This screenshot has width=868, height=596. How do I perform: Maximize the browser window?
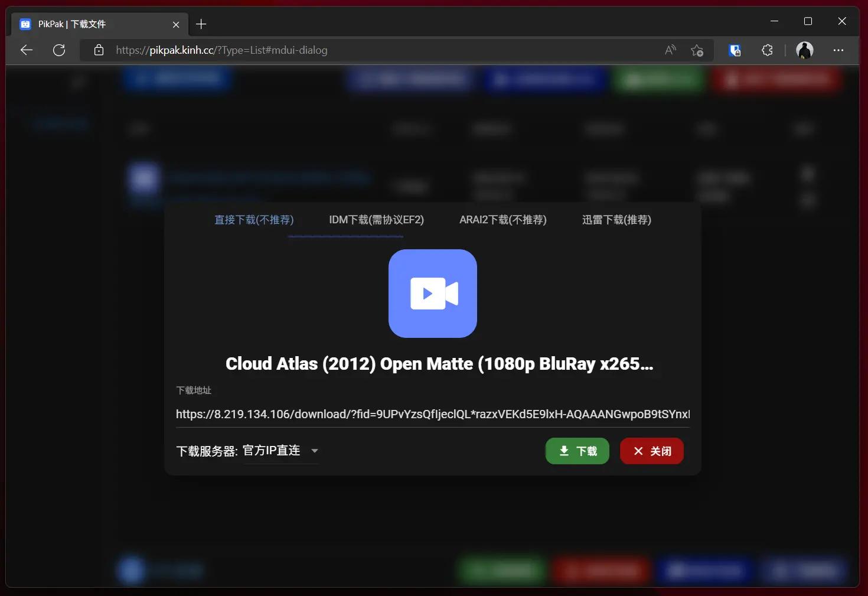click(x=808, y=21)
